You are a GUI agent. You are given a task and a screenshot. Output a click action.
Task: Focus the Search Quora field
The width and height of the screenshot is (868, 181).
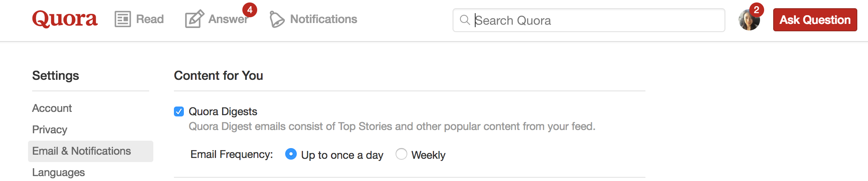coord(589,20)
